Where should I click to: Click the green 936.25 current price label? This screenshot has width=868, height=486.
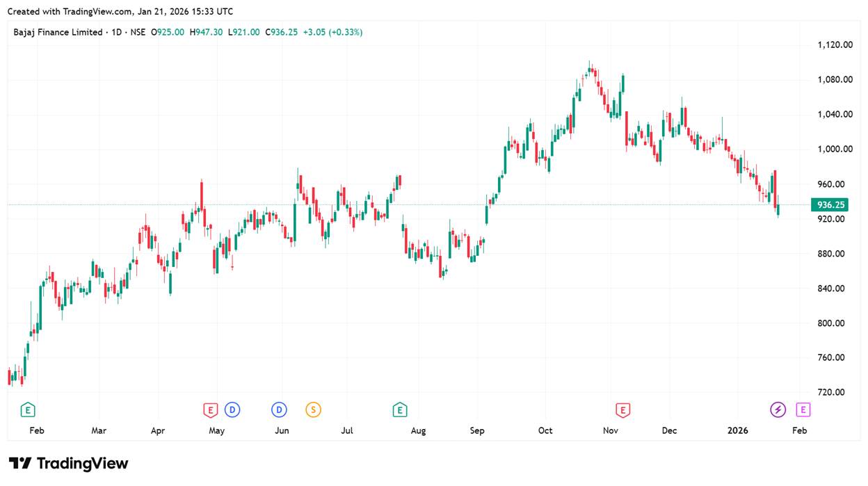click(831, 205)
